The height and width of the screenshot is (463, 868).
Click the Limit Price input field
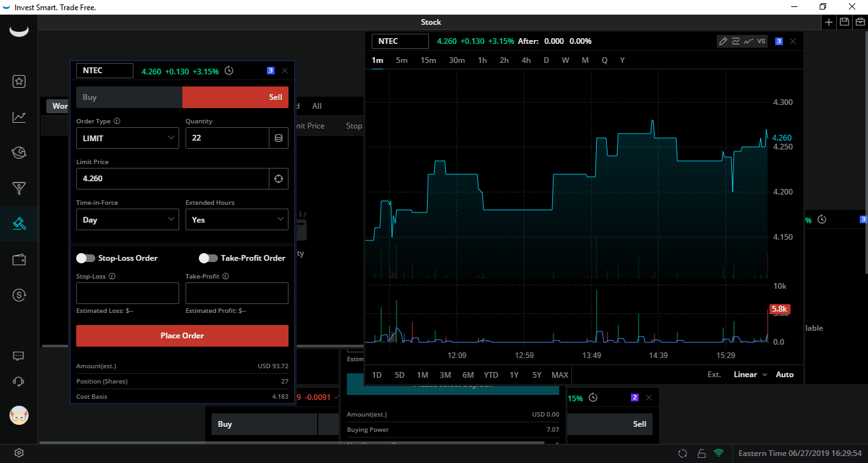click(172, 178)
